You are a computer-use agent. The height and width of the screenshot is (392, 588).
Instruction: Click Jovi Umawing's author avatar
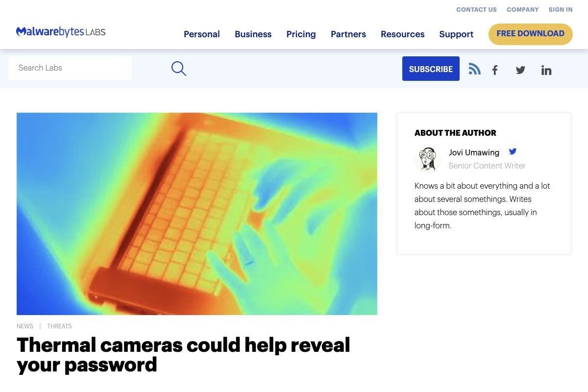(428, 159)
